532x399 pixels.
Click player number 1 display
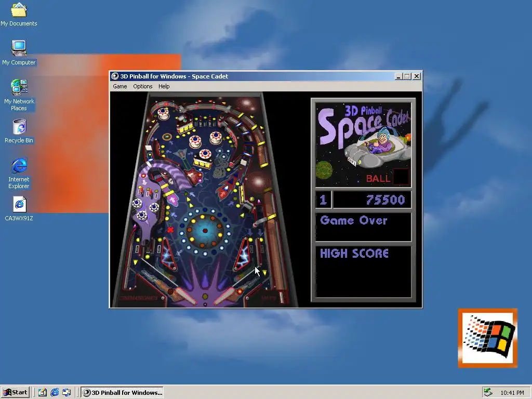[323, 199]
